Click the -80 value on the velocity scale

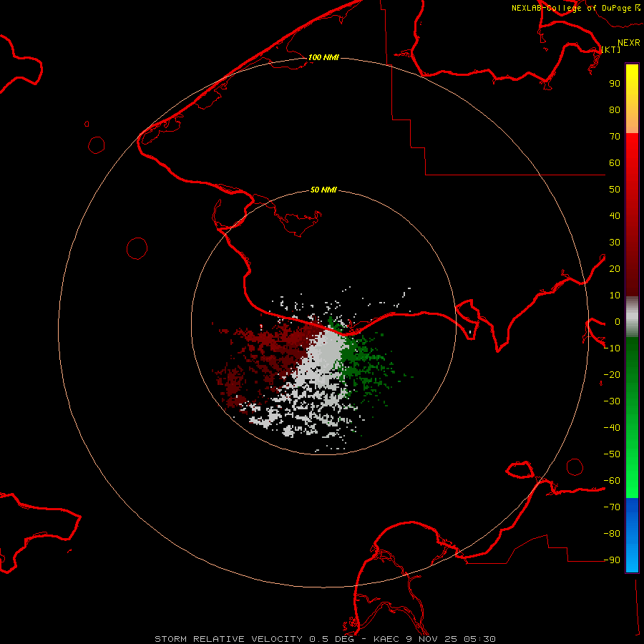click(x=612, y=534)
